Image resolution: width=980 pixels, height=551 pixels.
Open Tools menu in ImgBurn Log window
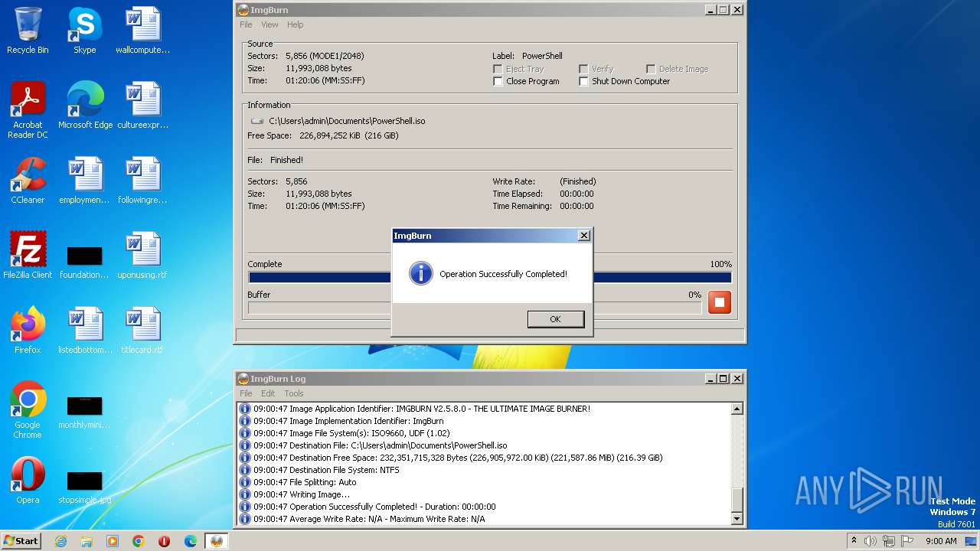coord(294,393)
